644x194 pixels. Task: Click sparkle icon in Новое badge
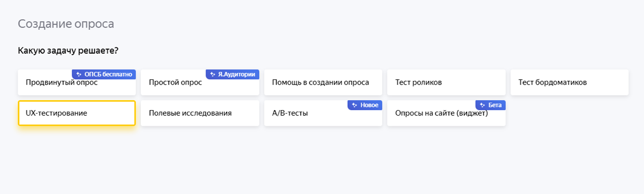355,105
